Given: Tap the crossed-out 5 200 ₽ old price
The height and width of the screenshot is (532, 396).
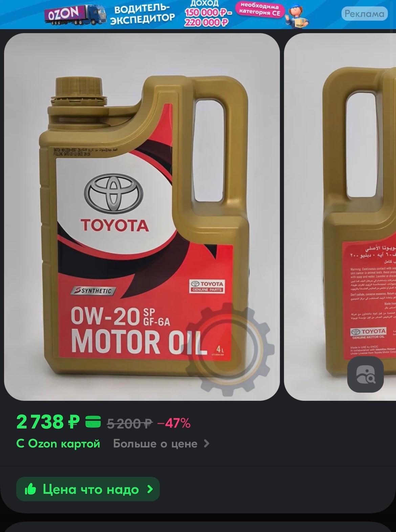Looking at the screenshot, I should coord(130,423).
